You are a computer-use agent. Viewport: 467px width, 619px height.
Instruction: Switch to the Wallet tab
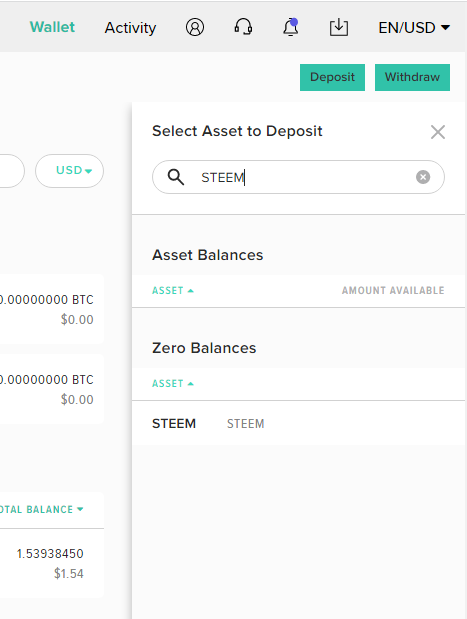coord(52,27)
